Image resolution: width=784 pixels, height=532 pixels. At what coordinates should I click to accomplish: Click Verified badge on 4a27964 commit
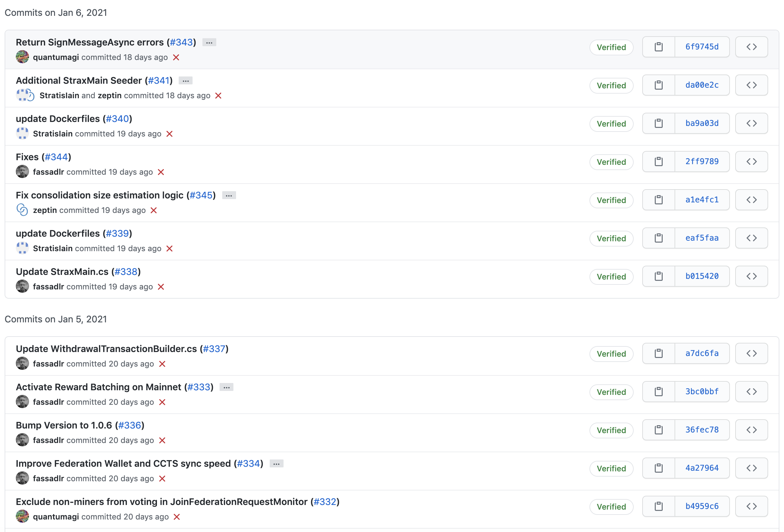611,468
